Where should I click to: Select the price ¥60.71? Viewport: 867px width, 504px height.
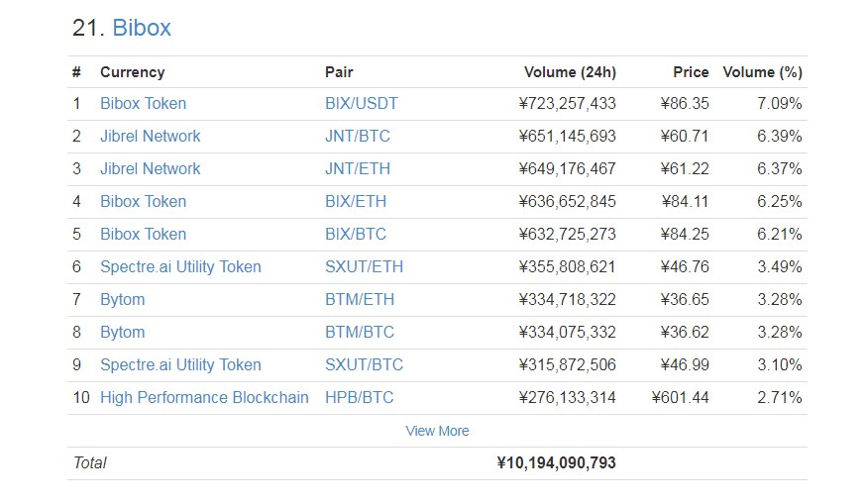click(685, 136)
